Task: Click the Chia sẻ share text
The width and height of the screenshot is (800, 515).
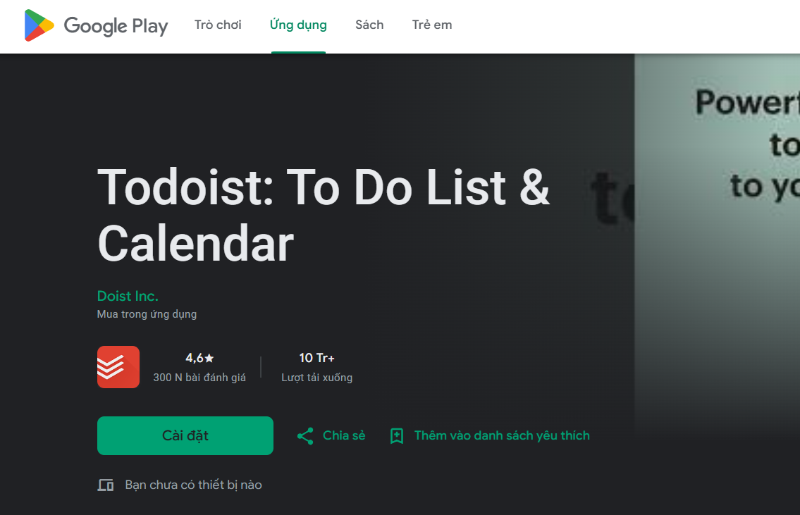Action: click(344, 435)
